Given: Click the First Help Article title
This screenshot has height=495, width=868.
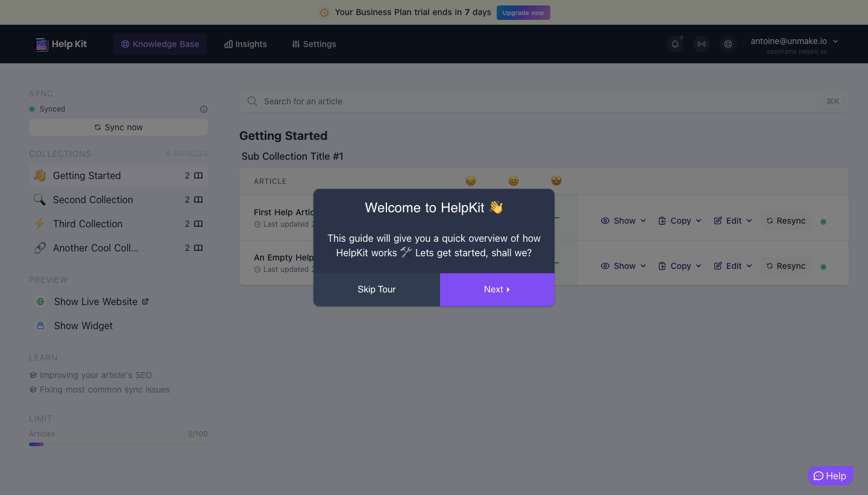Looking at the screenshot, I should tap(284, 212).
